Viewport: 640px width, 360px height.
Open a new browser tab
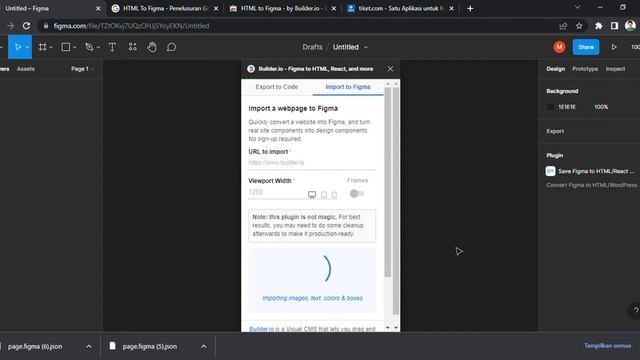pyautogui.click(x=470, y=8)
